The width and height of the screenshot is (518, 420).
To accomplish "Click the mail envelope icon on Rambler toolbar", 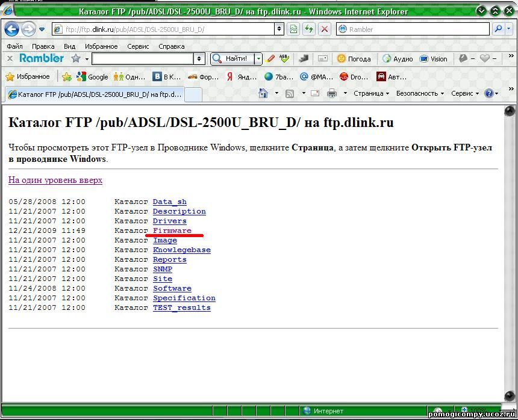I will click(323, 59).
